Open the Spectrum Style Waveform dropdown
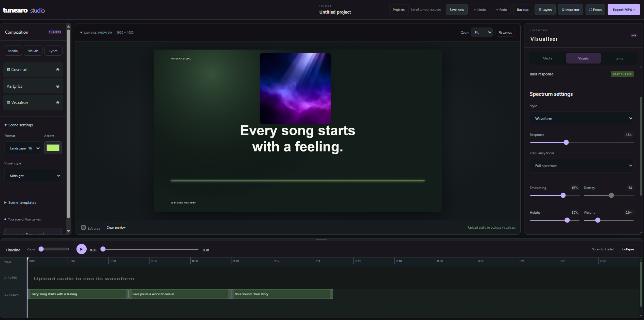This screenshot has width=644, height=320. point(582,119)
